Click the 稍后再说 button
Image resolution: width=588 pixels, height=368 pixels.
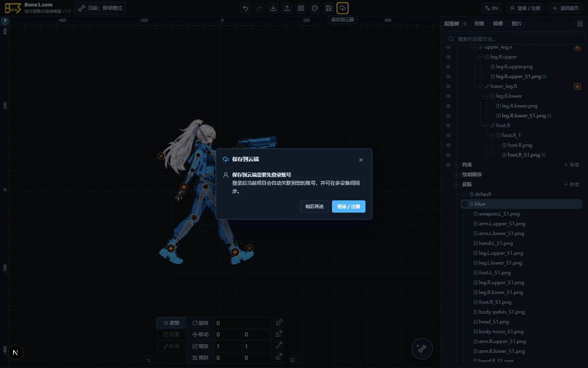click(x=314, y=206)
